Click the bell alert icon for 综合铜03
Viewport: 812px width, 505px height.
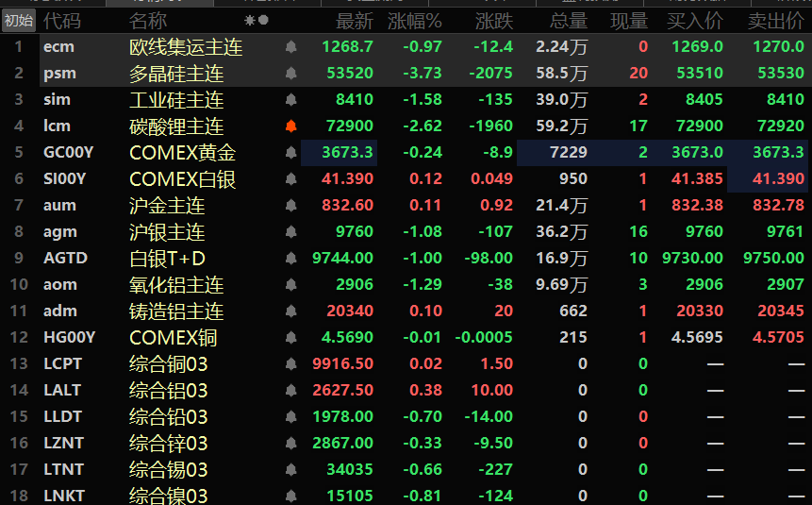click(291, 364)
